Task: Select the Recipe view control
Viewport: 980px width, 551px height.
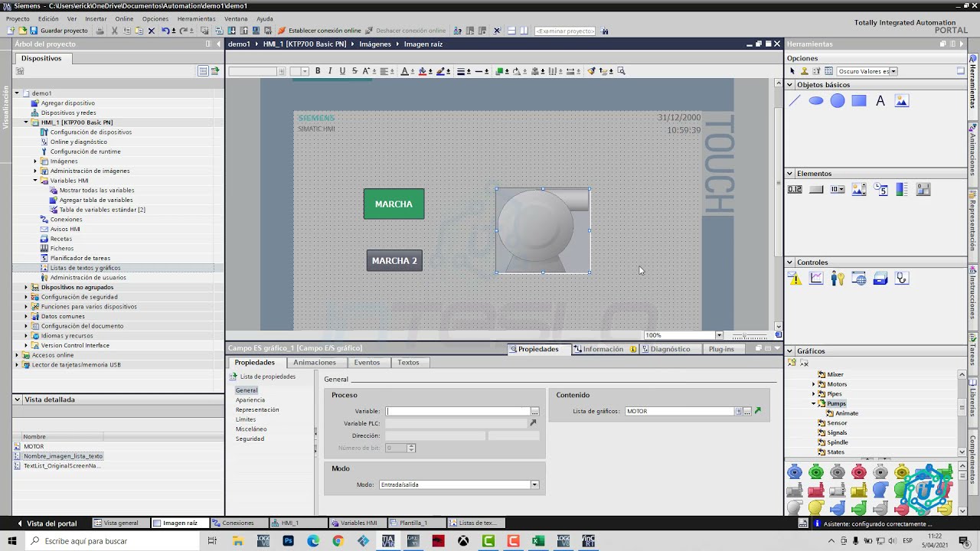Action: 880,279
